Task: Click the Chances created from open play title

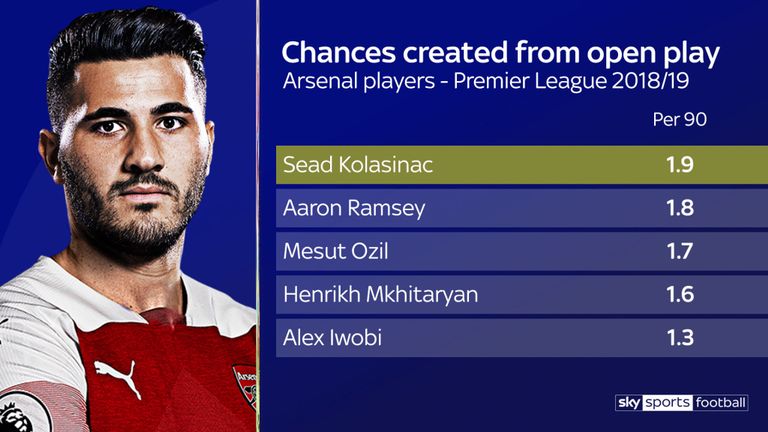Action: pos(501,53)
